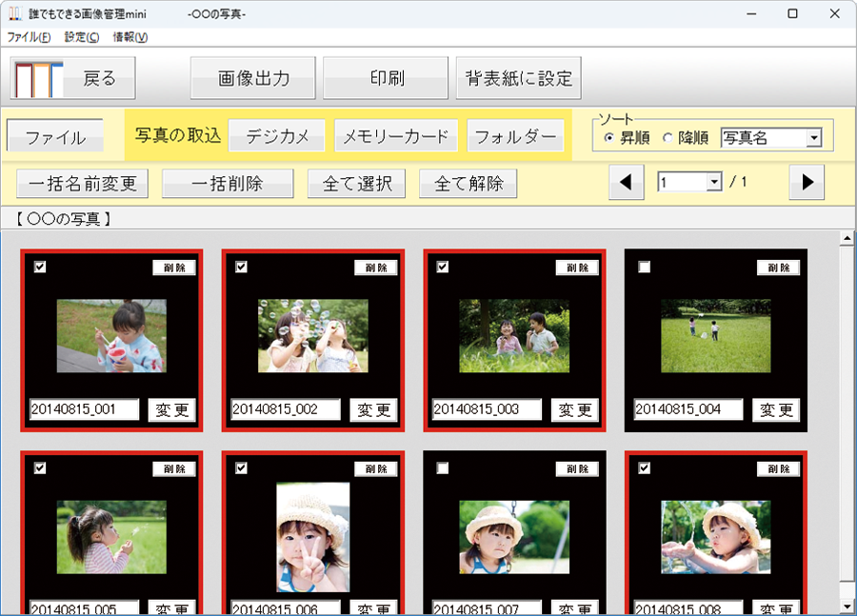Click the next page arrow icon

click(x=807, y=182)
